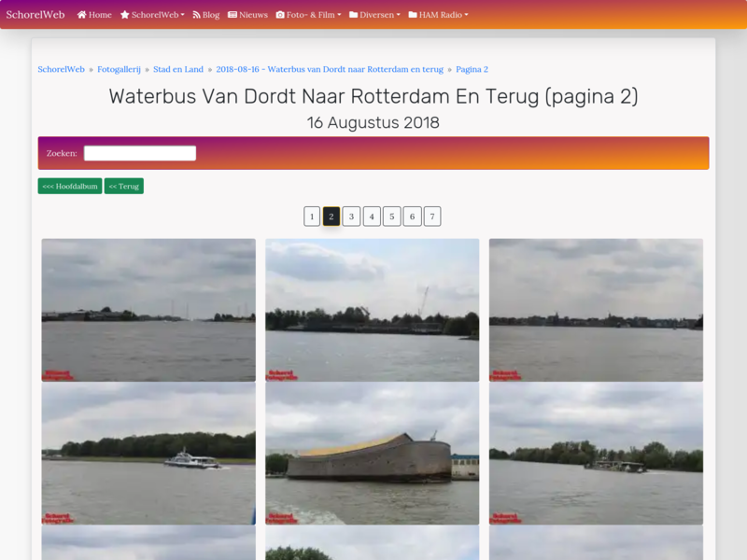
Task: Follow the Stad en Land breadcrumb link
Action: (x=178, y=69)
